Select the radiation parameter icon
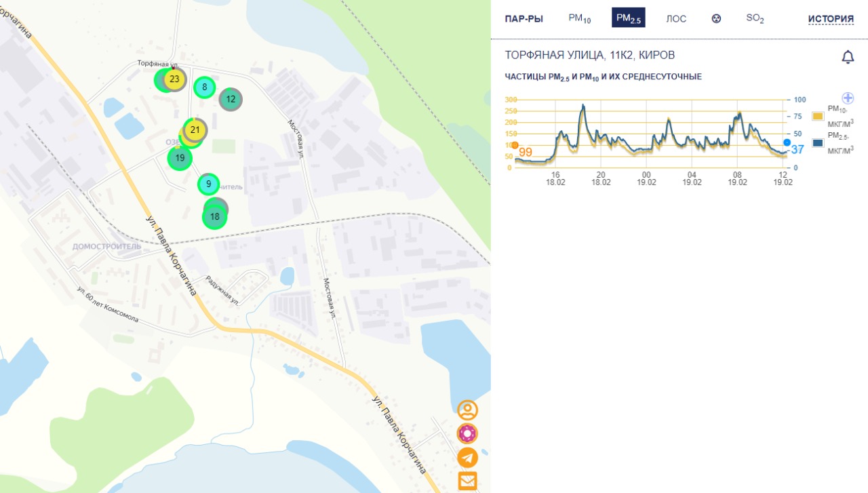868x493 pixels. (716, 18)
